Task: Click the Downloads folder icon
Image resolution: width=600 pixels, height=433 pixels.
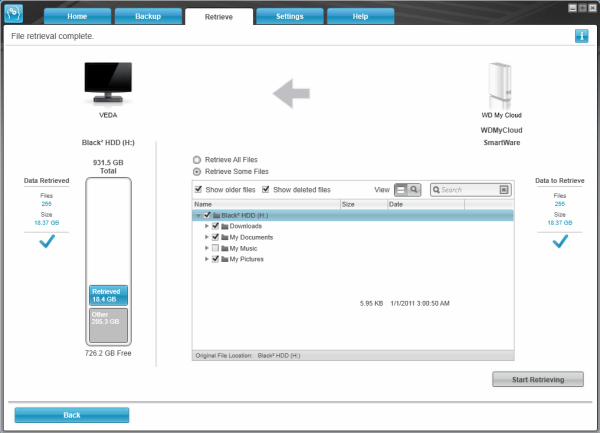Action: click(x=225, y=226)
